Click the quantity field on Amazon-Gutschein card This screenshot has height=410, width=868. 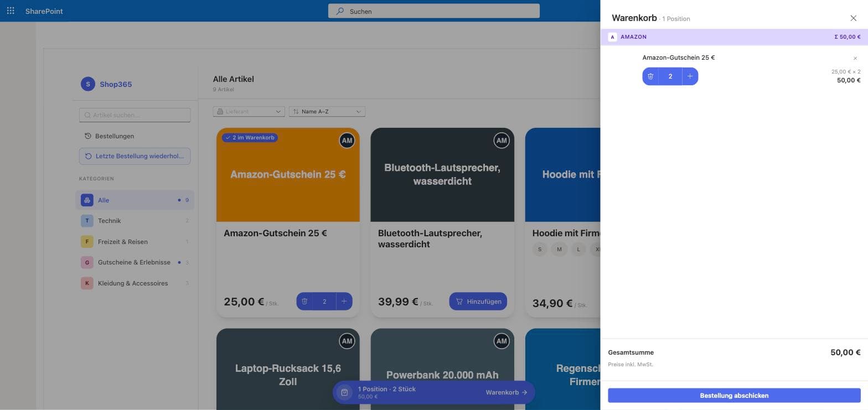(324, 302)
